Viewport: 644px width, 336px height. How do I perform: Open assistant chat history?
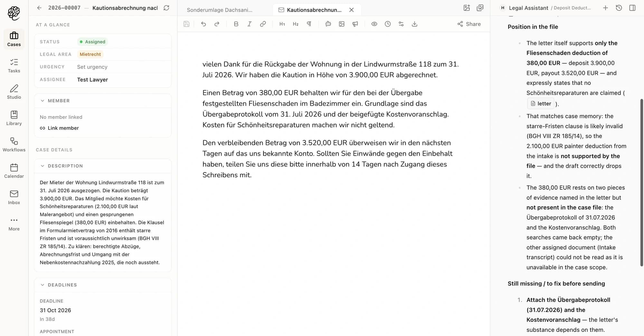619,8
